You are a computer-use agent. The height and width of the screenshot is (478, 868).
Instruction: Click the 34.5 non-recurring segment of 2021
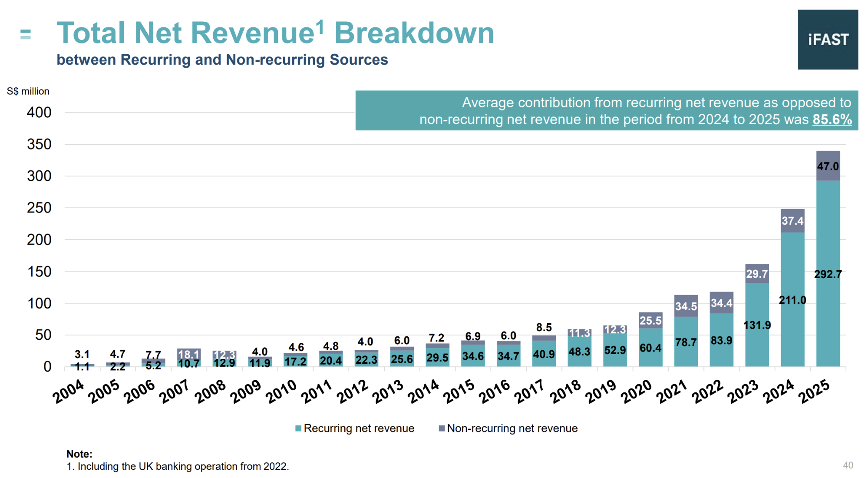(686, 306)
